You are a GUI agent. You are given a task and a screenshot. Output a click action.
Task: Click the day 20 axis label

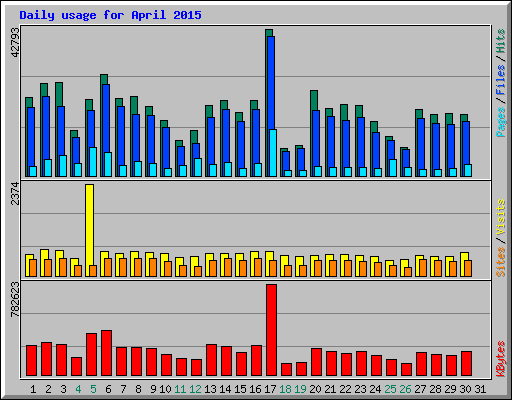coord(315,389)
